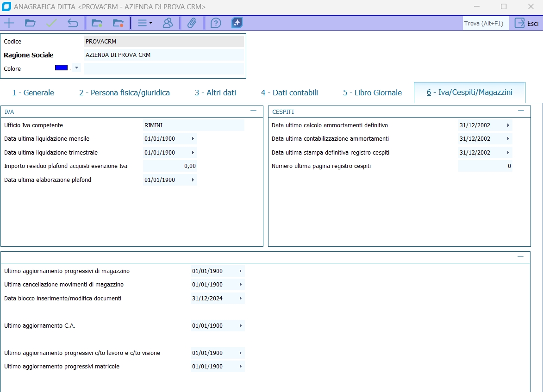543x392 pixels.
Task: Click the folder icon with red dot
Action: [119, 23]
